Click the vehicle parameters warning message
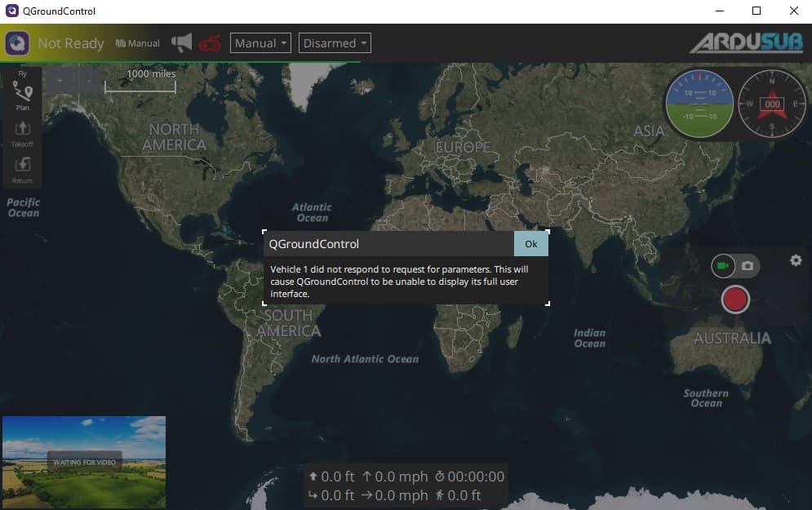This screenshot has height=510, width=812. point(399,282)
